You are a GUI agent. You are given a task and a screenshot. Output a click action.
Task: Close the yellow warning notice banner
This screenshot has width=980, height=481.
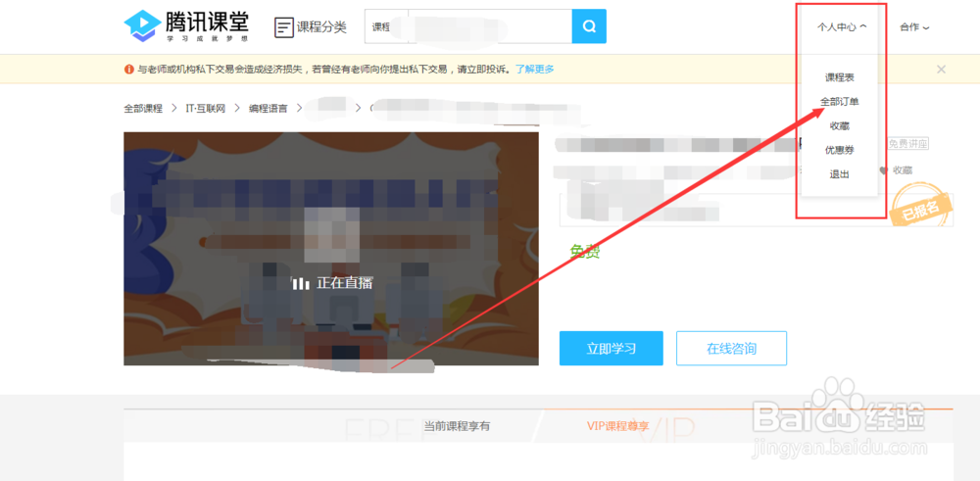(941, 70)
